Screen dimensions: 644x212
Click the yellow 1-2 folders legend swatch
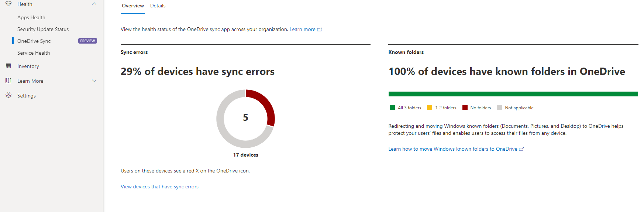430,107
